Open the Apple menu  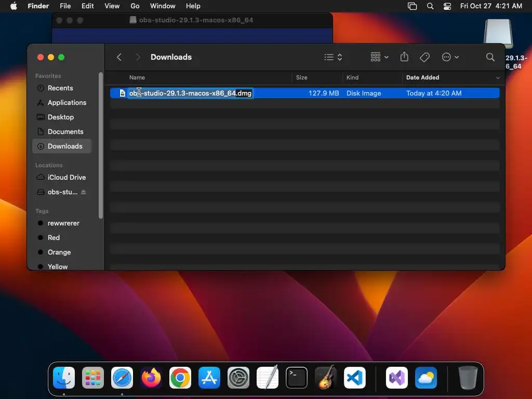tap(14, 6)
